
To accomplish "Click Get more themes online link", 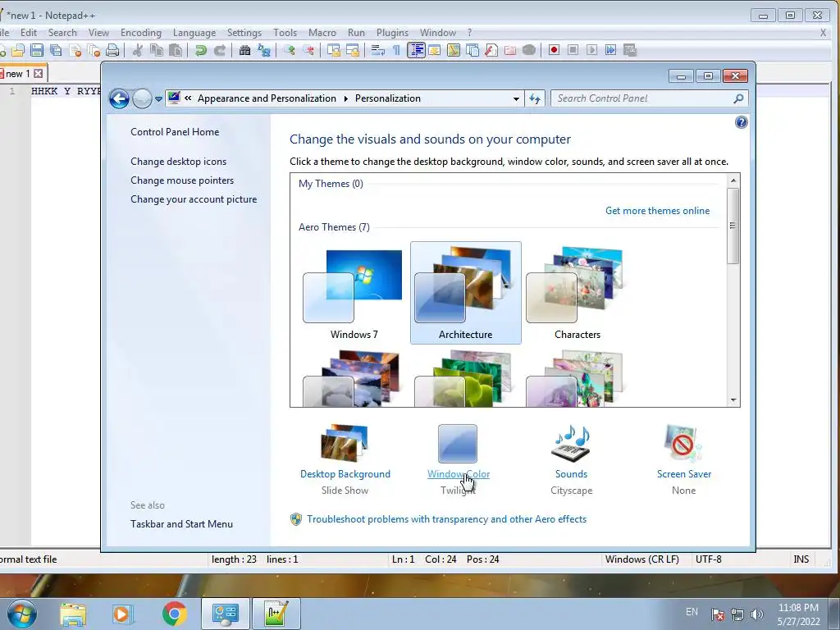I will [657, 211].
